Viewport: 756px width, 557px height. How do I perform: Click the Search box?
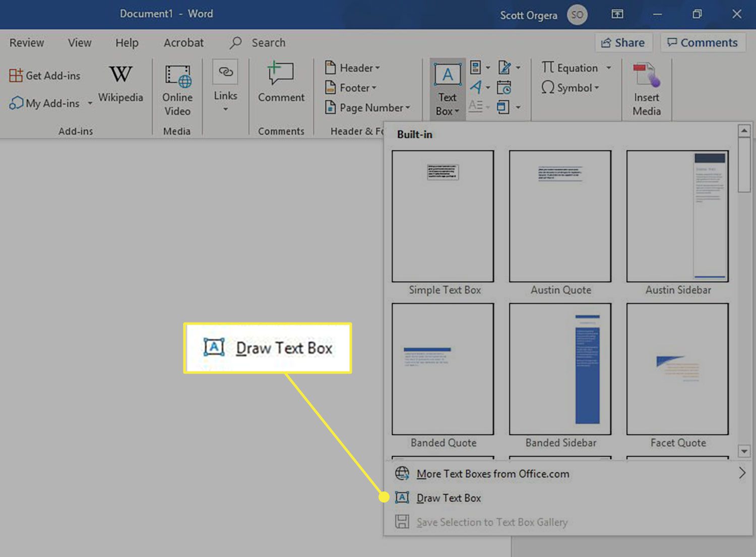[x=268, y=43]
